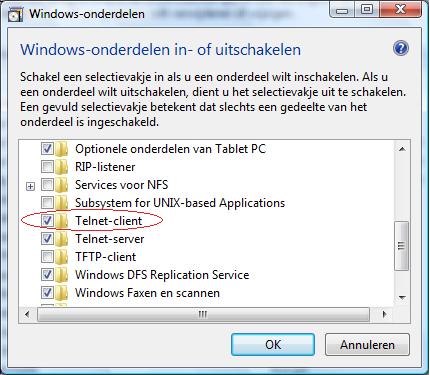The width and height of the screenshot is (430, 375).
Task: Click the list's scroll up arrow
Action: (x=402, y=149)
